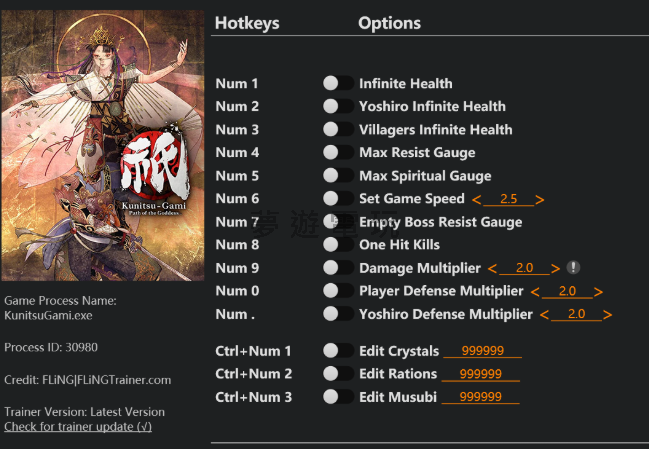Click the Options column header
This screenshot has width=649, height=449.
coord(389,23)
